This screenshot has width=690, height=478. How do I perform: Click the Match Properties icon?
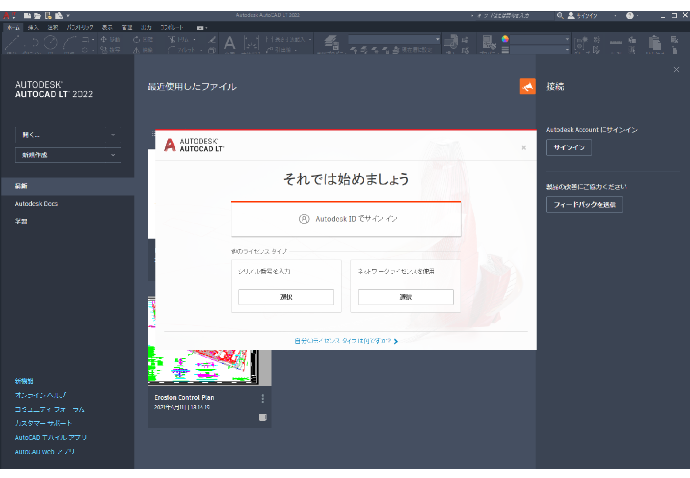pos(488,42)
